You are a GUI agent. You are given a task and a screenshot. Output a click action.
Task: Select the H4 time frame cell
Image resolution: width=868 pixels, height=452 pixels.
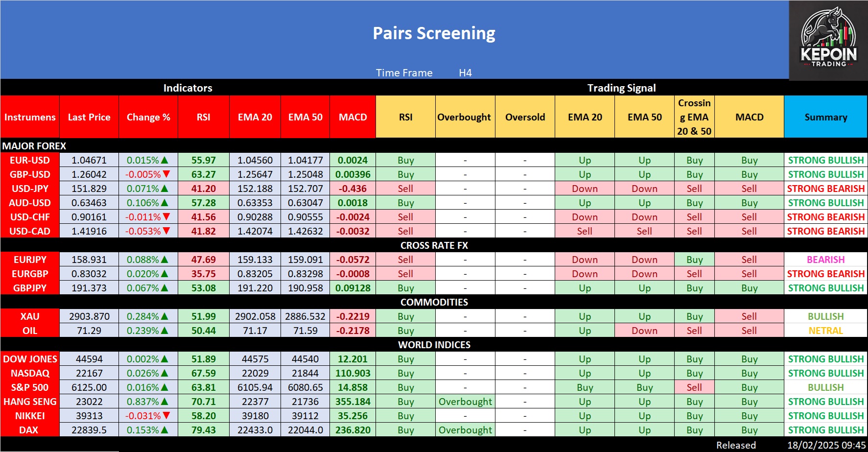[x=465, y=73]
